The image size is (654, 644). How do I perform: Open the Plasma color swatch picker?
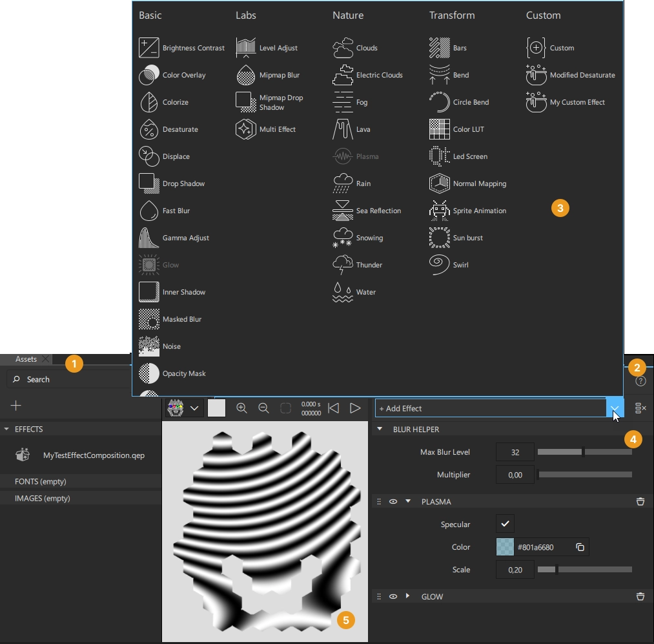point(505,546)
